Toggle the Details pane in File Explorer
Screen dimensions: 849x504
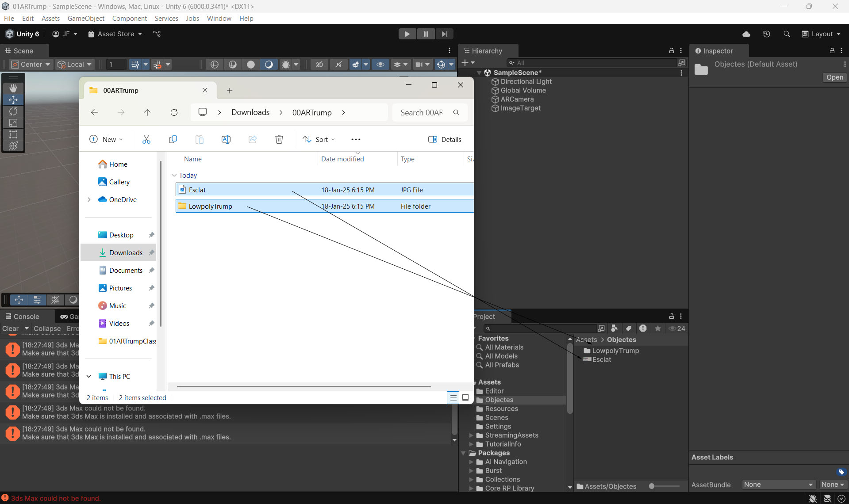click(x=445, y=140)
